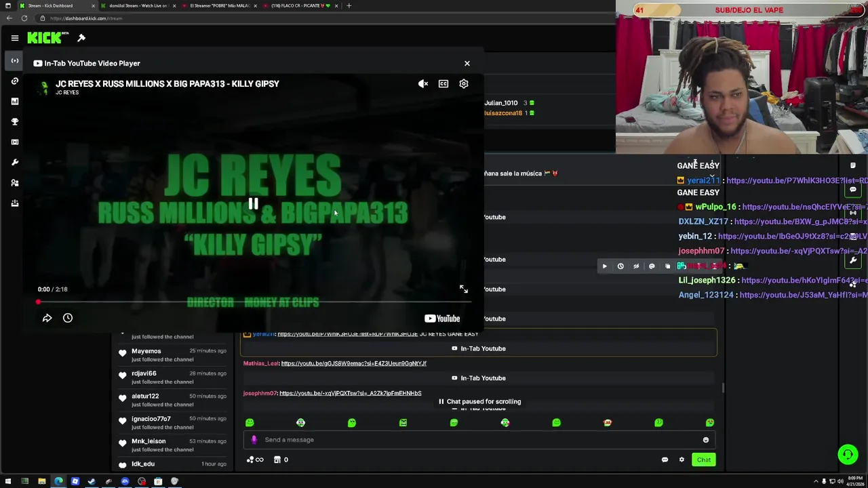Open the moderation gavel icon beside Kick logo
Viewport: 868px width, 488px height.
81,38
